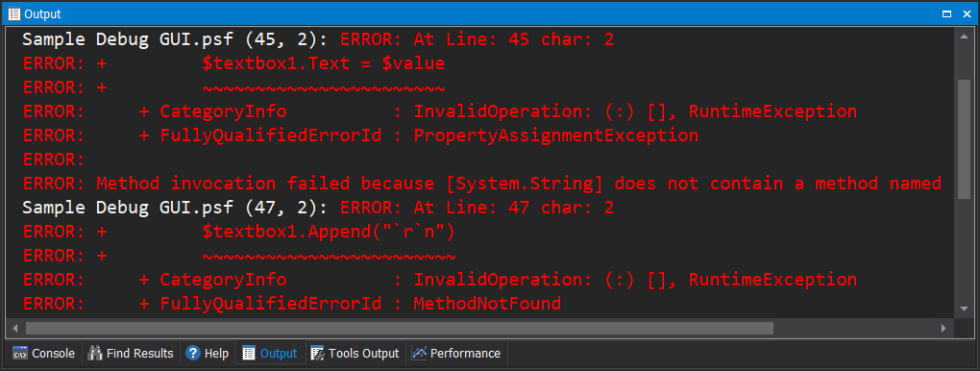This screenshot has height=371, width=980.
Task: Click the vertical scrollbar thumb
Action: (x=964, y=139)
